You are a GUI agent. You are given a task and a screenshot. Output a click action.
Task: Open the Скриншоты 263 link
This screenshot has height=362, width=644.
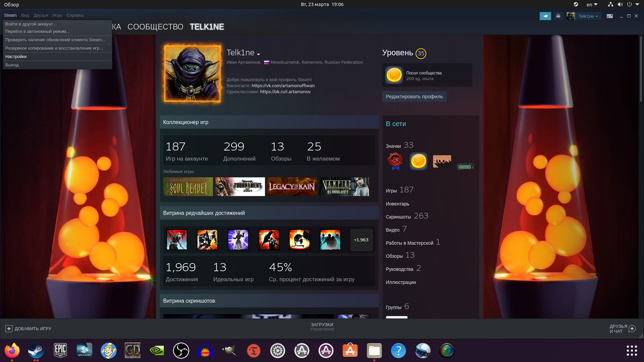click(x=407, y=216)
